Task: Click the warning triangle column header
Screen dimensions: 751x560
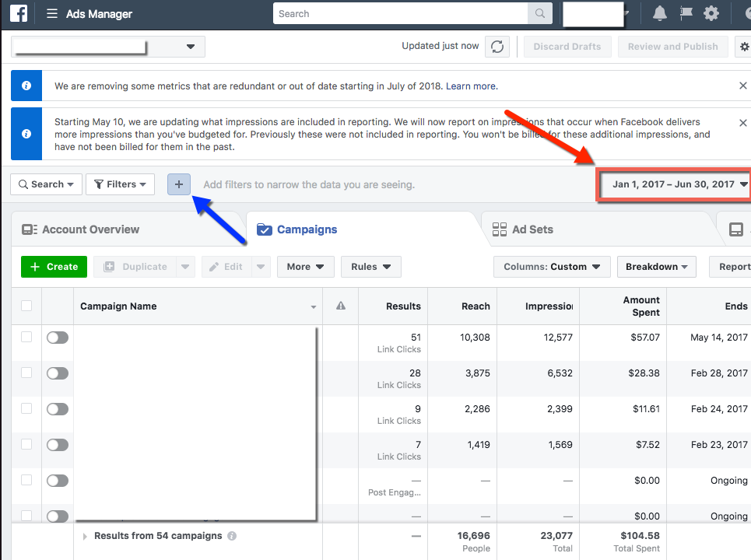Action: click(x=341, y=306)
